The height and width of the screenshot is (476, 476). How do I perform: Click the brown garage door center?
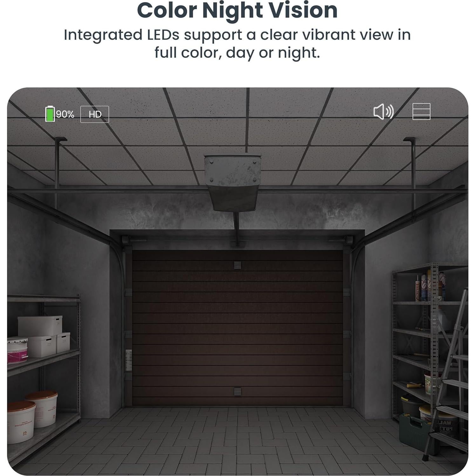(238, 327)
